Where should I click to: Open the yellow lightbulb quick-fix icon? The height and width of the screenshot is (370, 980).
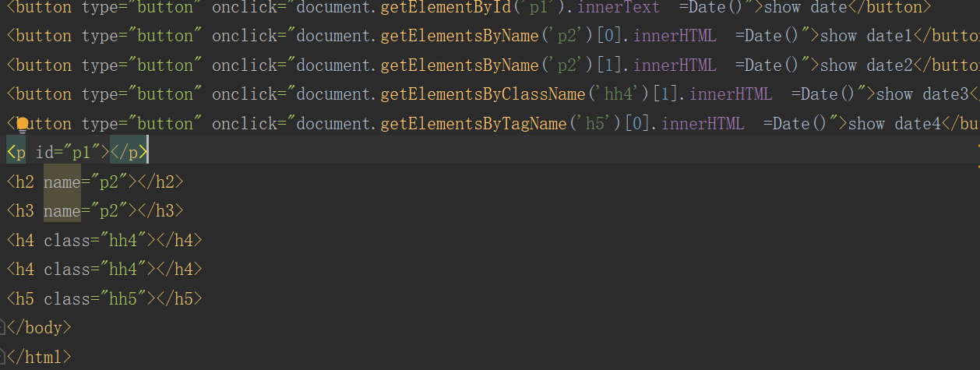click(x=22, y=124)
